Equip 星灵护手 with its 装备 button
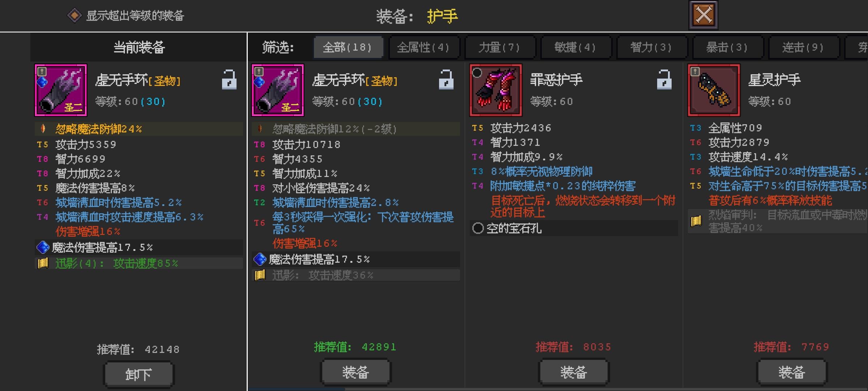Screen dimensions: 868x391 pyautogui.click(x=792, y=372)
